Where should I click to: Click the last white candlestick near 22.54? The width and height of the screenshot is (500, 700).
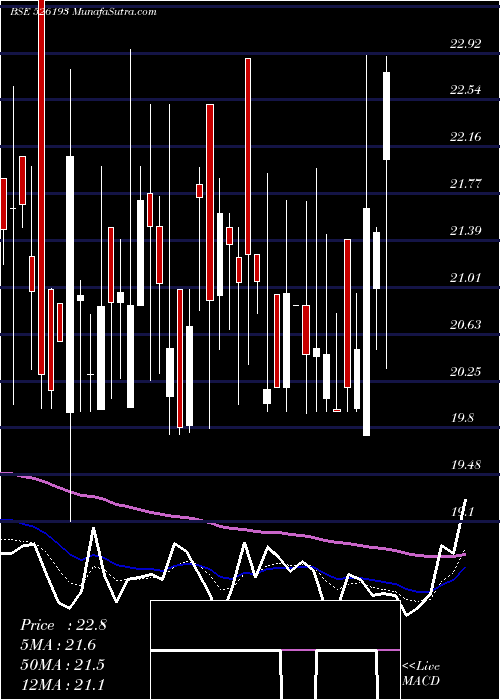(386, 116)
